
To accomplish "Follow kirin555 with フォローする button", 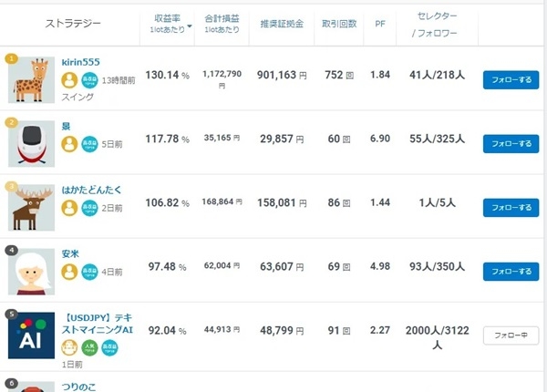I will 511,80.
